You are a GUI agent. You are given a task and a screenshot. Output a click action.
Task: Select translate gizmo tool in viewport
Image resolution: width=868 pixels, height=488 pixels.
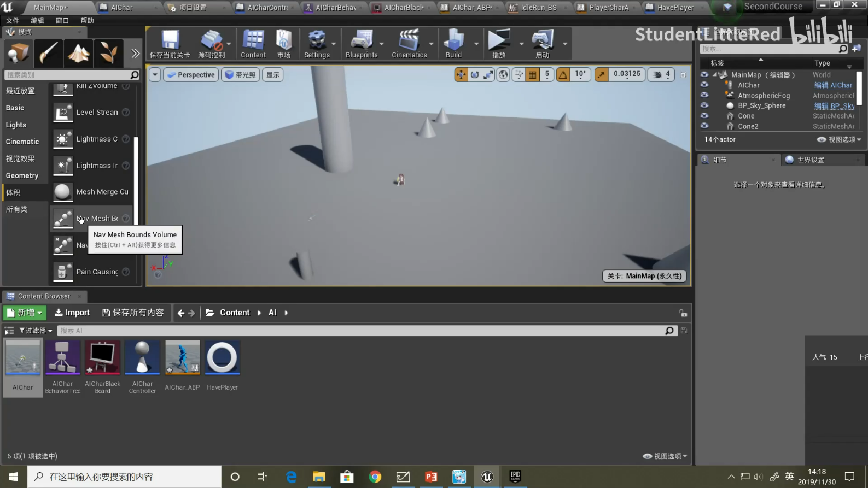point(461,75)
